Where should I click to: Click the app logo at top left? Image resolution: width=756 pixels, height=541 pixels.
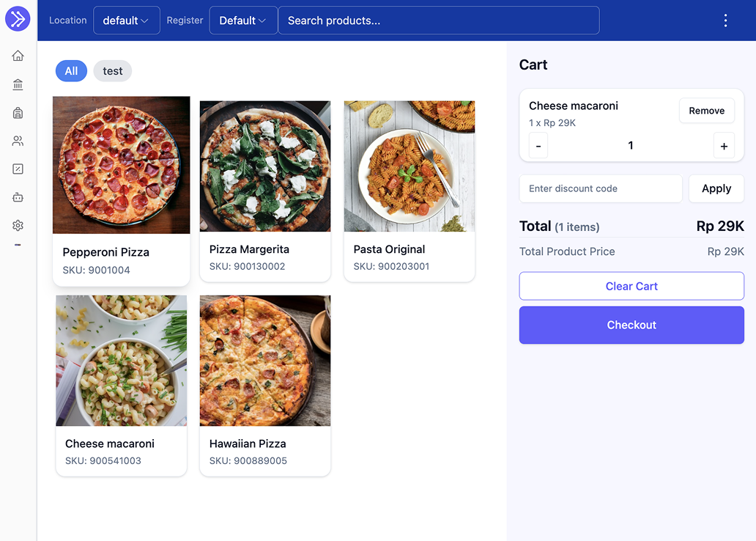tap(18, 19)
